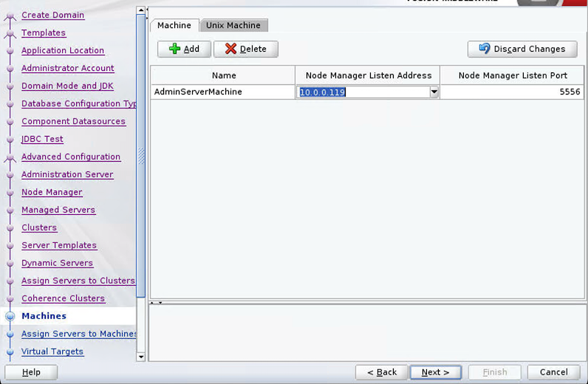Image resolution: width=588 pixels, height=384 pixels.
Task: Click Node Manager Listen Port column header
Action: click(512, 75)
